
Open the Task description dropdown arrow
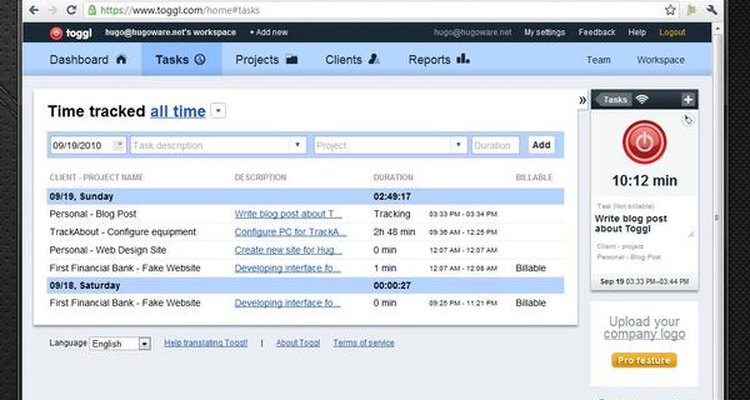point(298,145)
